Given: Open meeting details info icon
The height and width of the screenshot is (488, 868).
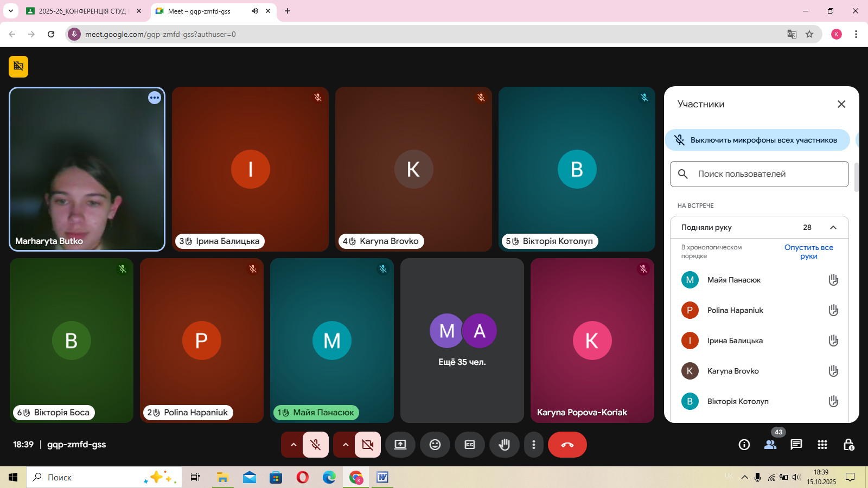Looking at the screenshot, I should (x=744, y=445).
